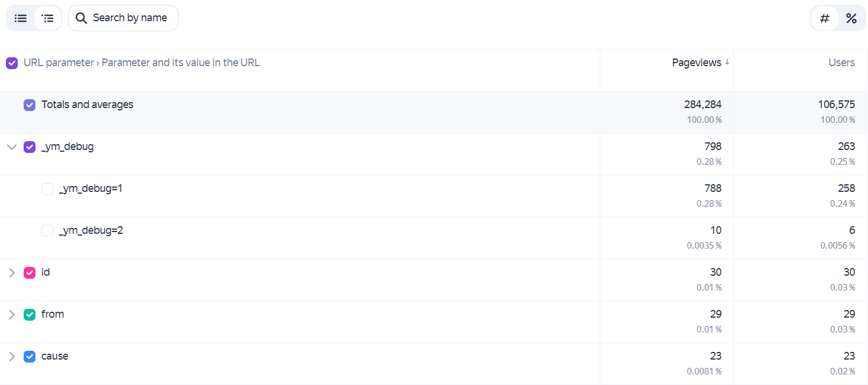Toggle the header select-all checkbox
This screenshot has height=385, width=868.
pyautogui.click(x=12, y=63)
